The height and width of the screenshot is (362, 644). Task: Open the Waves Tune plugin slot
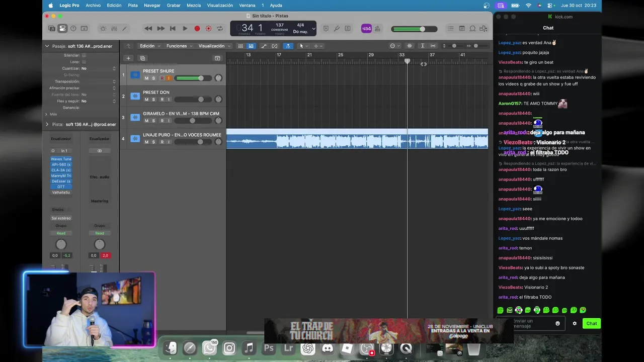pyautogui.click(x=61, y=159)
